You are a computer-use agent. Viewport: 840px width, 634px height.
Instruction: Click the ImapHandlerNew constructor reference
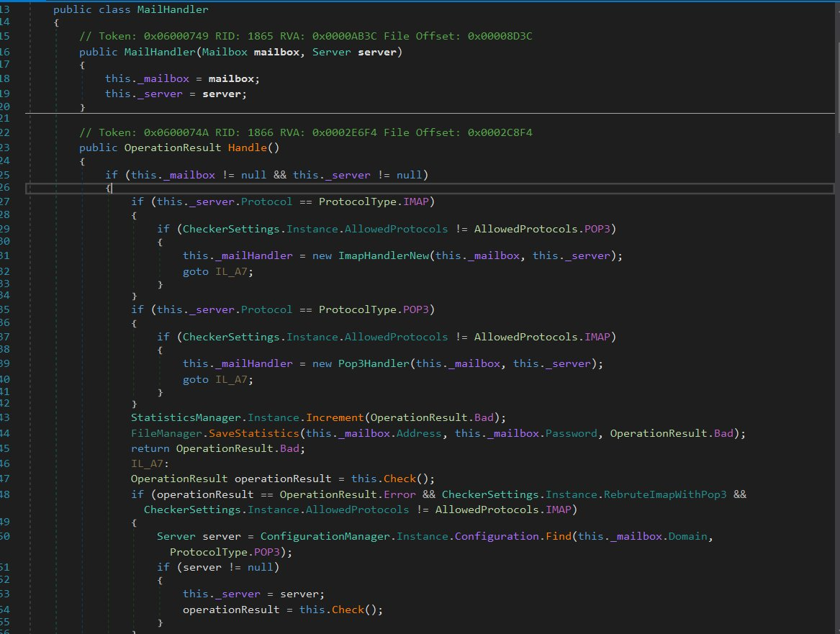(384, 255)
